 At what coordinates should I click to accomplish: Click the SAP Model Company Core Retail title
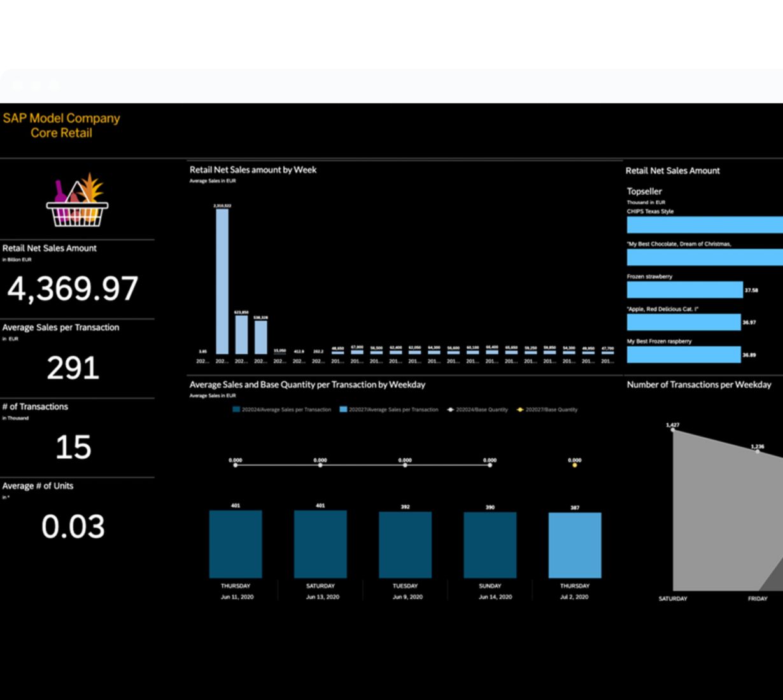[62, 125]
